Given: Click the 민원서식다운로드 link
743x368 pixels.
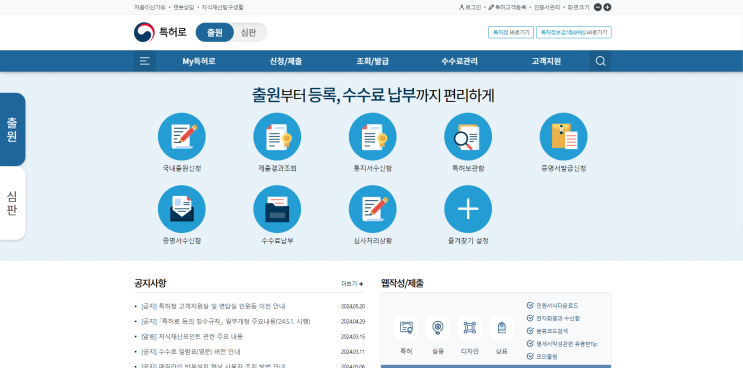Looking at the screenshot, I should 553,305.
